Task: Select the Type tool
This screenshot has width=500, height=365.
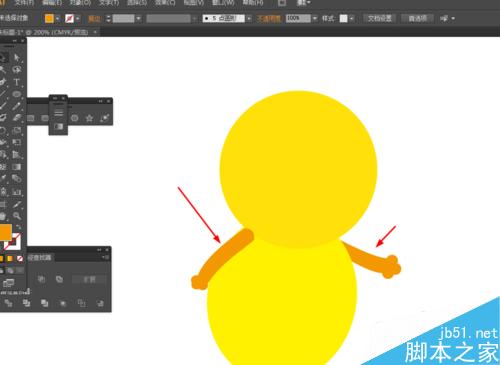Action: [17, 82]
